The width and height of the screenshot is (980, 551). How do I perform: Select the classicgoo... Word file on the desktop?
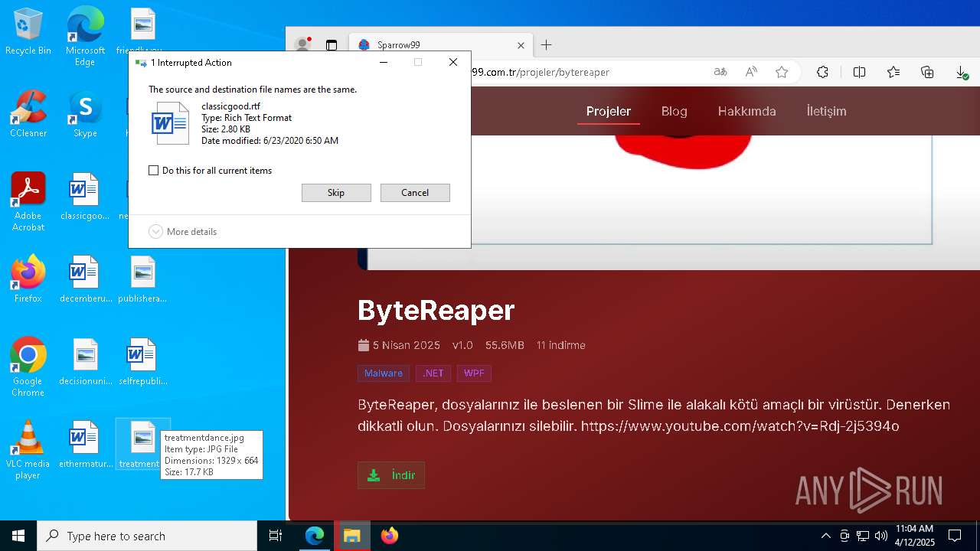(x=85, y=197)
